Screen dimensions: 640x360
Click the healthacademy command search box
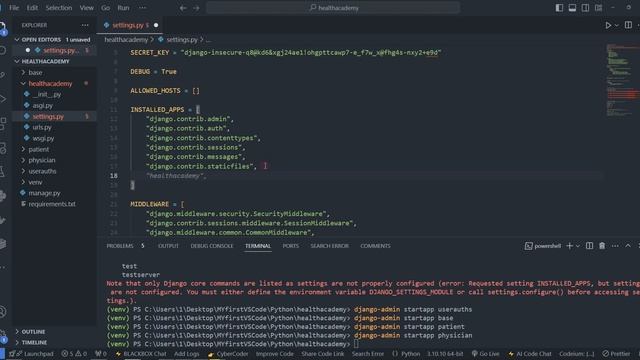pos(333,8)
